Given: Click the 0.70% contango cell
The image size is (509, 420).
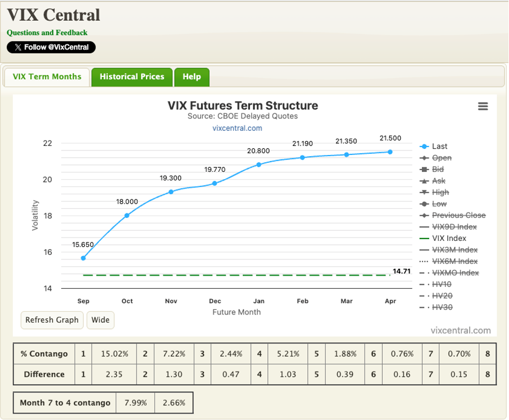Looking at the screenshot, I should click(460, 354).
